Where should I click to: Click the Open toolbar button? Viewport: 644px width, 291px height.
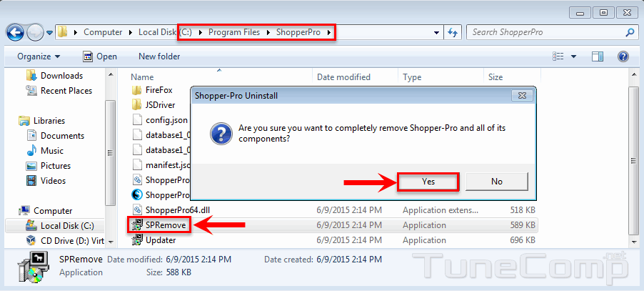click(x=100, y=56)
